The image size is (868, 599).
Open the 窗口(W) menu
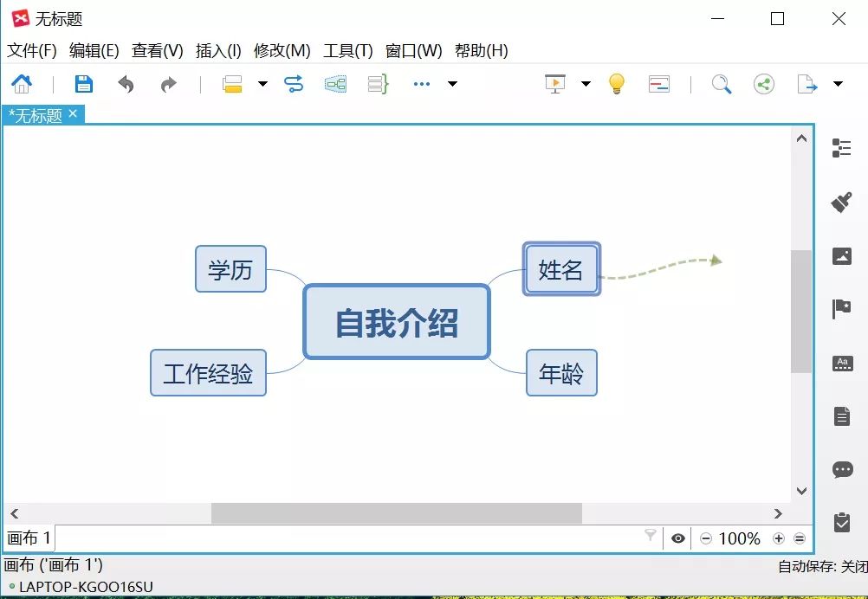pyautogui.click(x=413, y=51)
